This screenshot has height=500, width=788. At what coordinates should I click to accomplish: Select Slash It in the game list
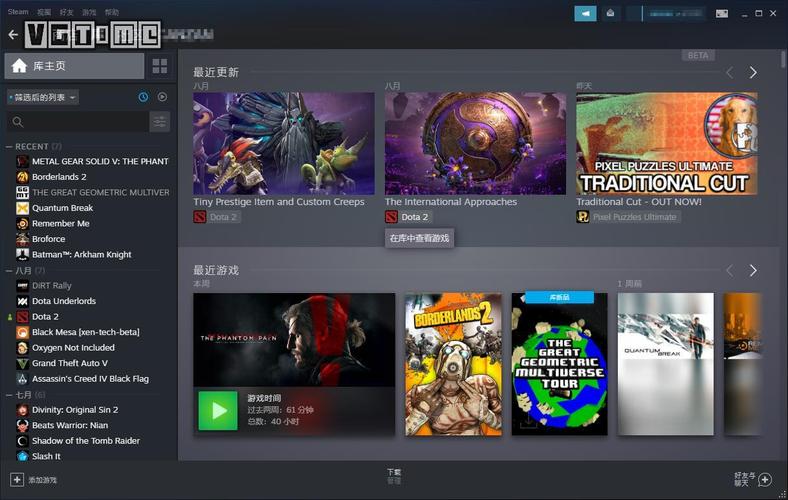coord(46,456)
